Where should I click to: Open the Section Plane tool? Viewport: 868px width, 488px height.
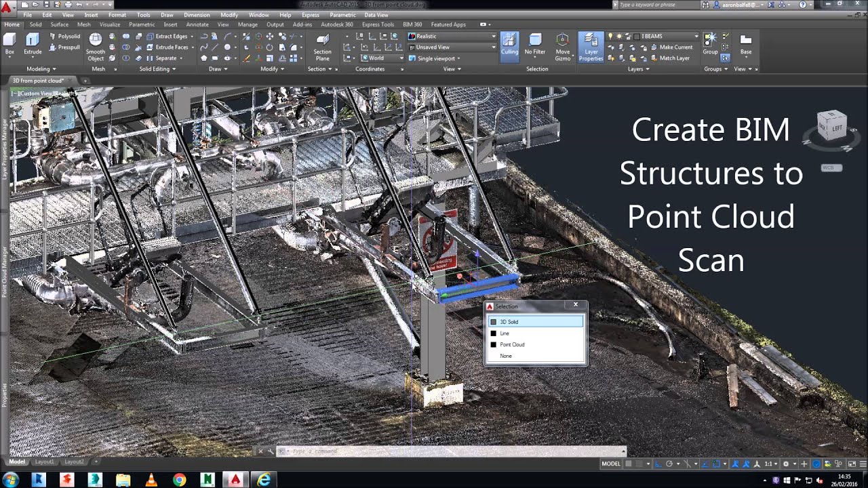[322, 47]
